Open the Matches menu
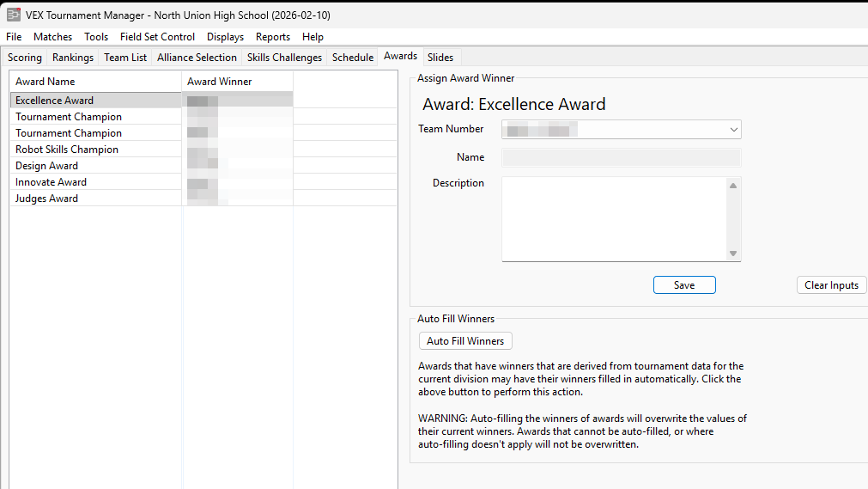 (x=52, y=37)
